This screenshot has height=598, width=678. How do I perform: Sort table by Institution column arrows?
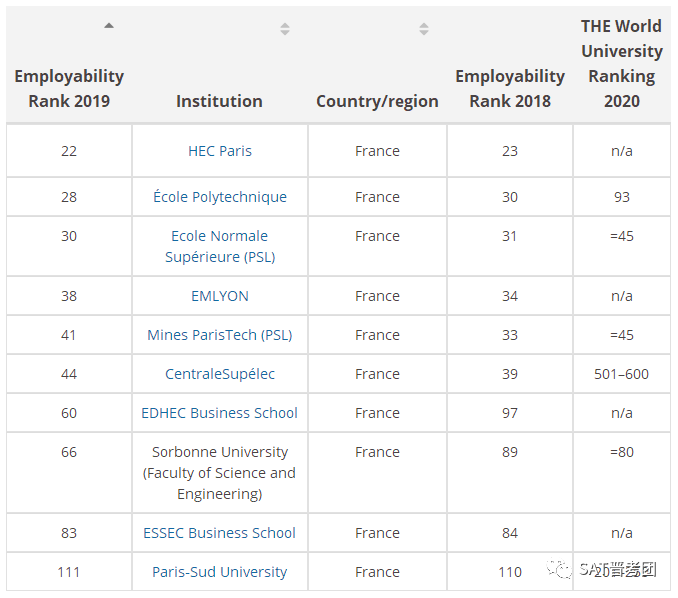(x=285, y=29)
